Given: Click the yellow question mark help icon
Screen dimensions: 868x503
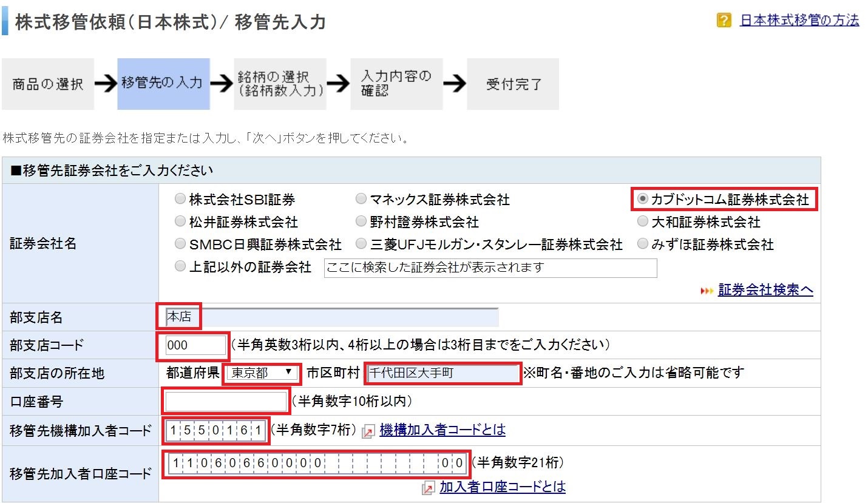Looking at the screenshot, I should coord(724,21).
